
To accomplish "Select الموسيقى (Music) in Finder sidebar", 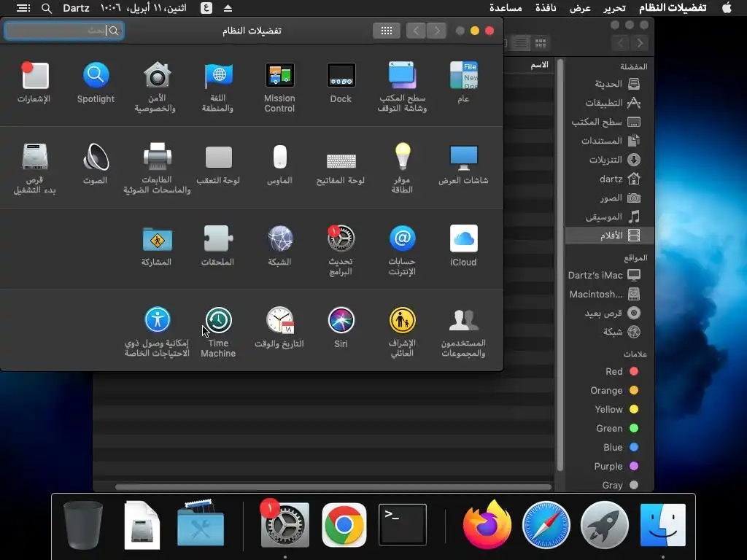I will (x=610, y=217).
